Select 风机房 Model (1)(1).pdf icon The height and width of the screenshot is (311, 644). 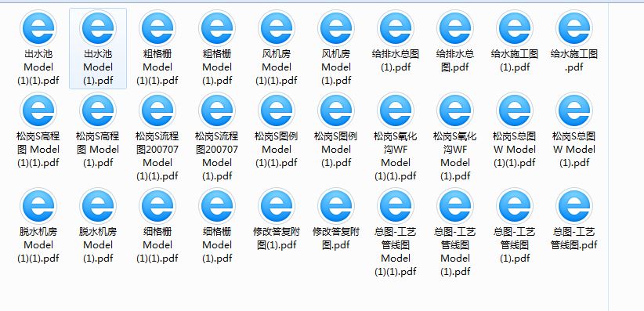[277, 28]
